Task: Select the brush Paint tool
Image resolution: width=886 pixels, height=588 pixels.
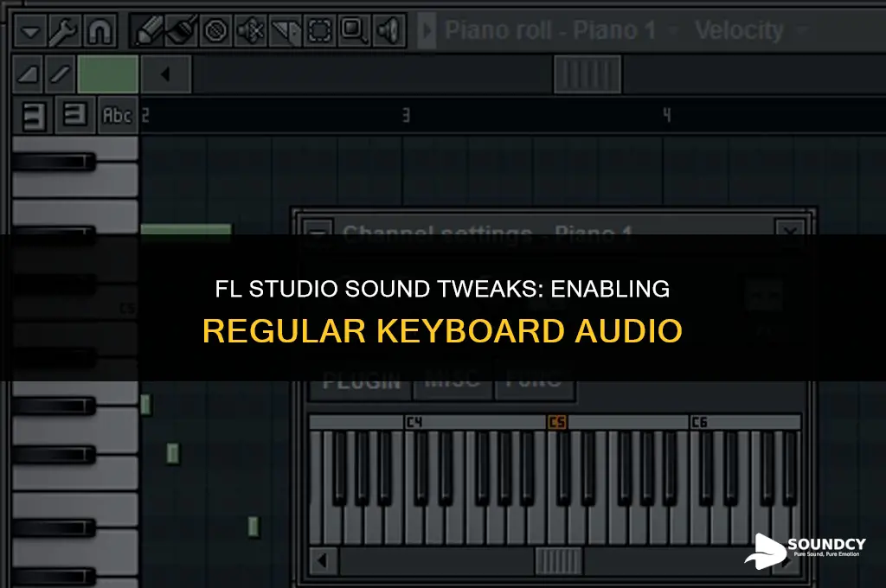Action: point(182,30)
